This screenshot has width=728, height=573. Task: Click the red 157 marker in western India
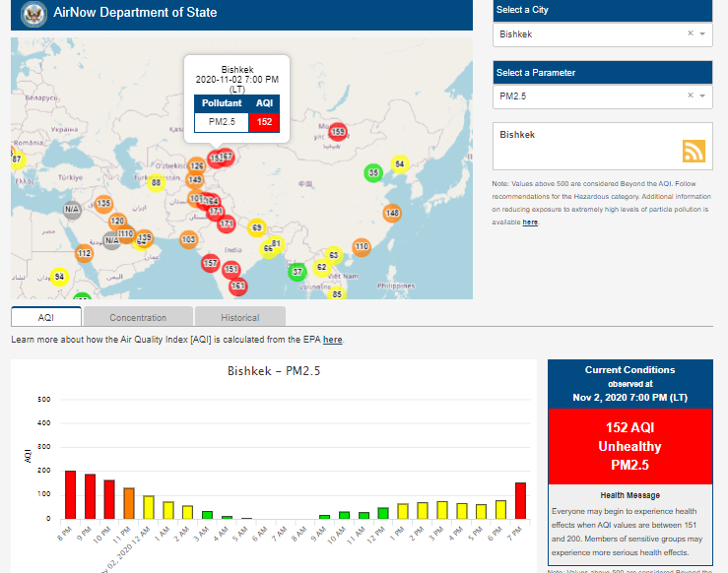pos(210,263)
